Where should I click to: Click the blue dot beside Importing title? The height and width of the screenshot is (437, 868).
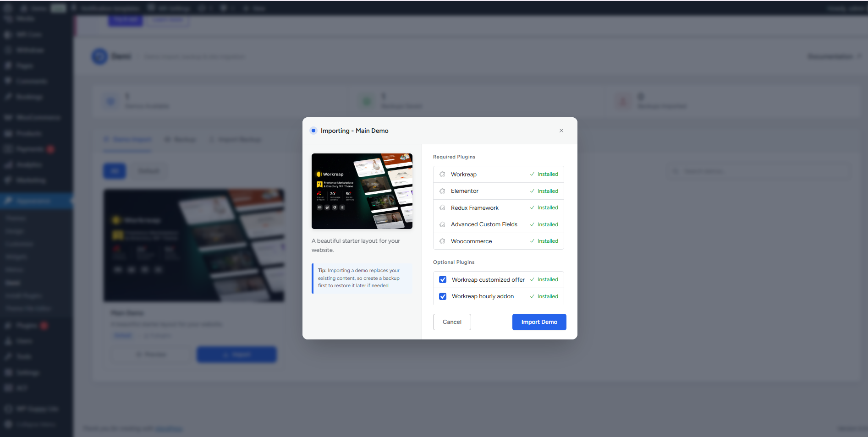(x=313, y=131)
